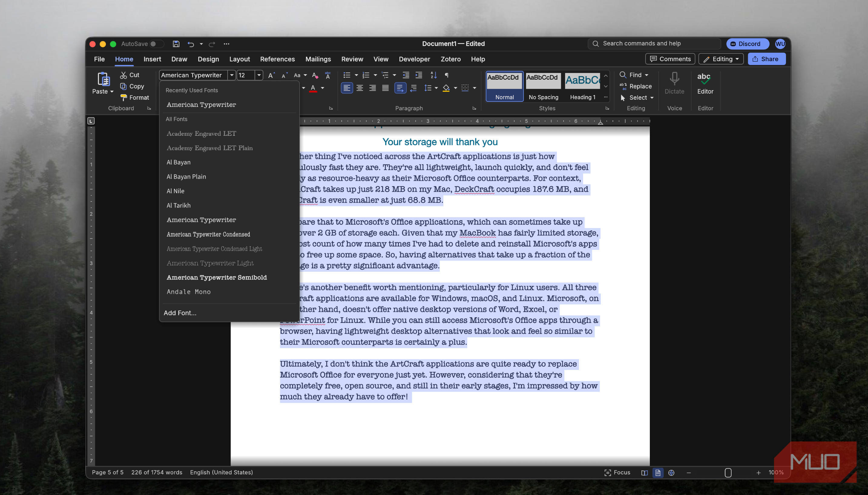The height and width of the screenshot is (495, 868).
Task: Click the Decrease Indent icon
Action: tap(406, 75)
